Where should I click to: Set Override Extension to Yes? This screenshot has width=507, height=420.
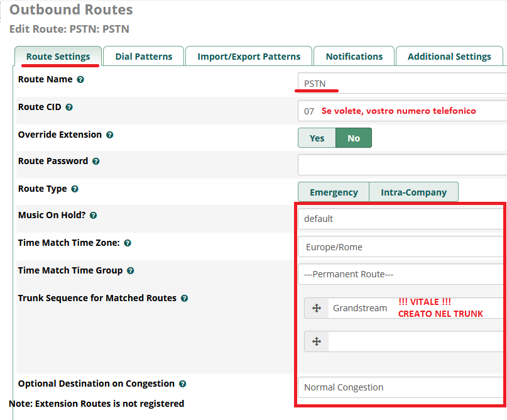pyautogui.click(x=317, y=138)
